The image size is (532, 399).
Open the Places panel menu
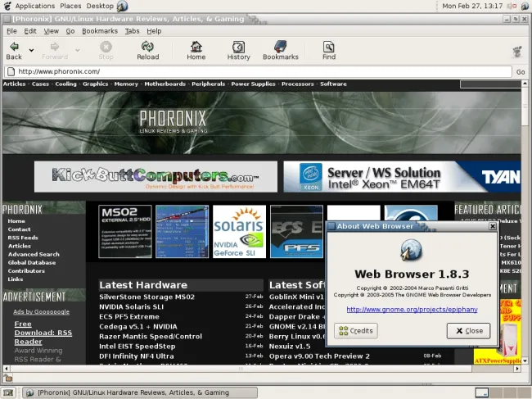(x=70, y=6)
